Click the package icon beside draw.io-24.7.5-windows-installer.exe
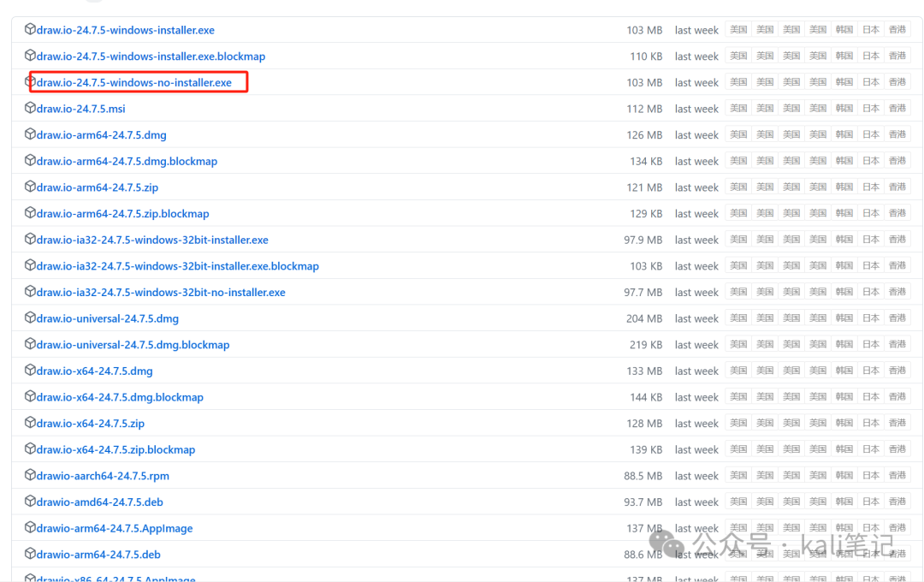 point(30,29)
